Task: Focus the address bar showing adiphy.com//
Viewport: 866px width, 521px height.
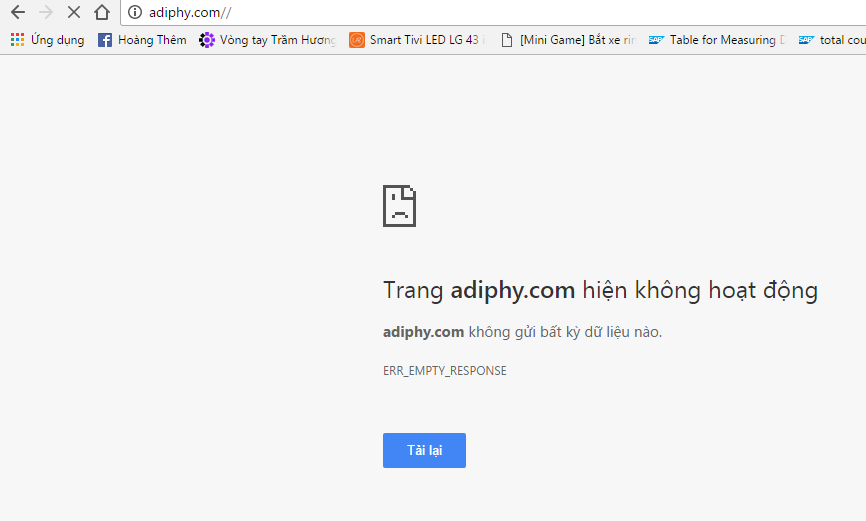Action: click(493, 12)
